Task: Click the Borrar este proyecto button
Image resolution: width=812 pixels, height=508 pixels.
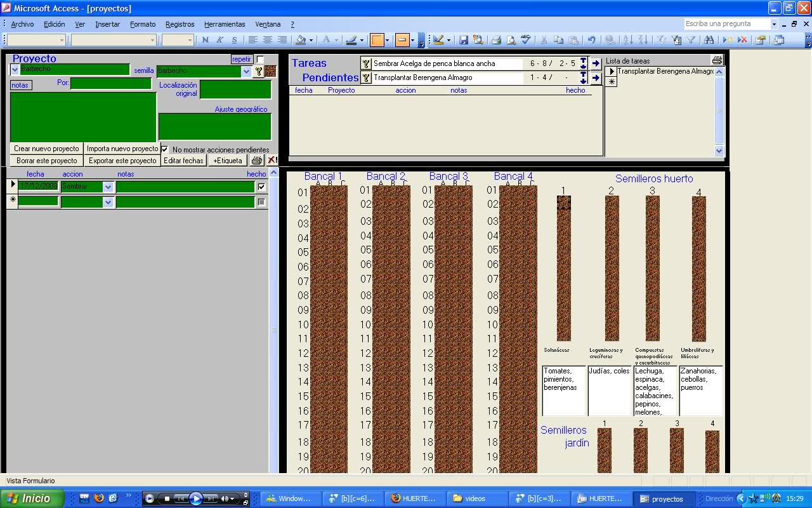Action: pyautogui.click(x=47, y=161)
